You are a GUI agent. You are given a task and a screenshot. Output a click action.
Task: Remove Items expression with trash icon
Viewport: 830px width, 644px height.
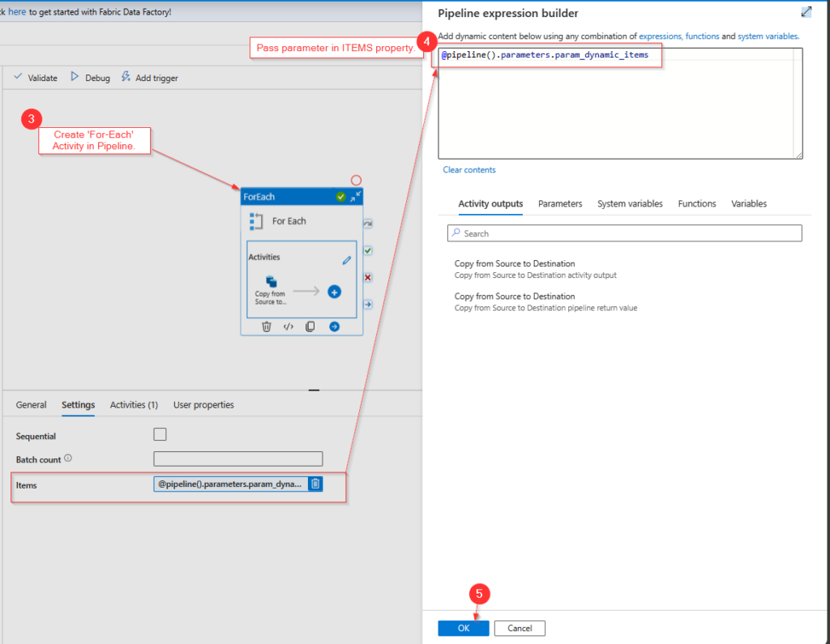(x=315, y=484)
